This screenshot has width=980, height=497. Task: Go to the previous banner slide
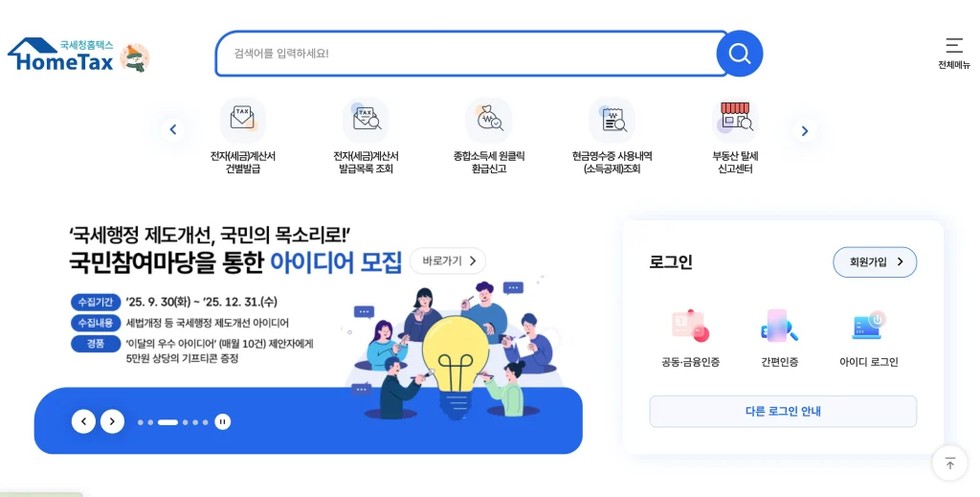[x=84, y=421]
